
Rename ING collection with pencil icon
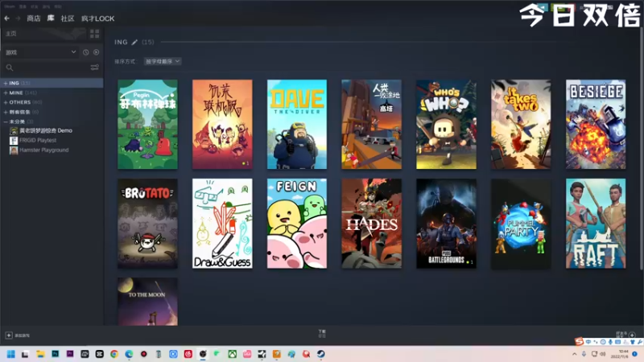tap(134, 42)
